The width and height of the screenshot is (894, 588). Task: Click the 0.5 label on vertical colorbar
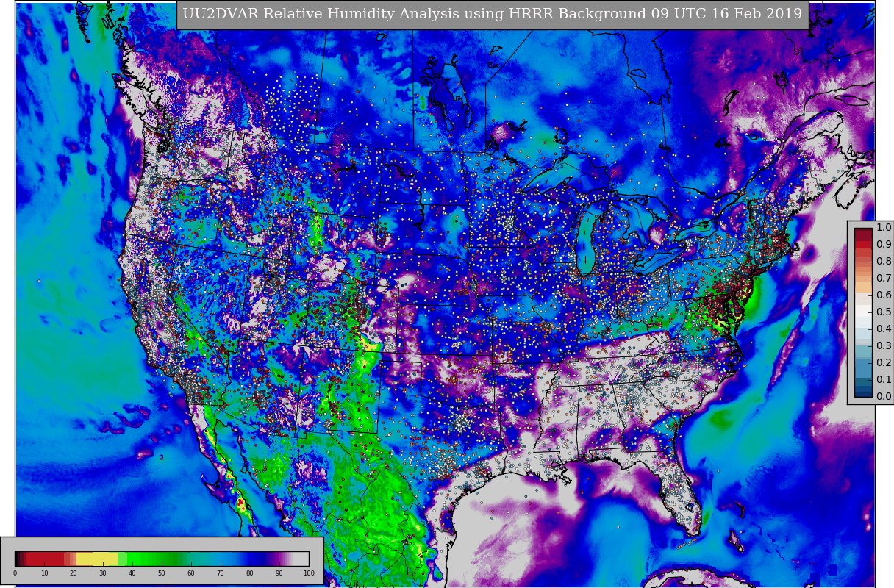884,312
